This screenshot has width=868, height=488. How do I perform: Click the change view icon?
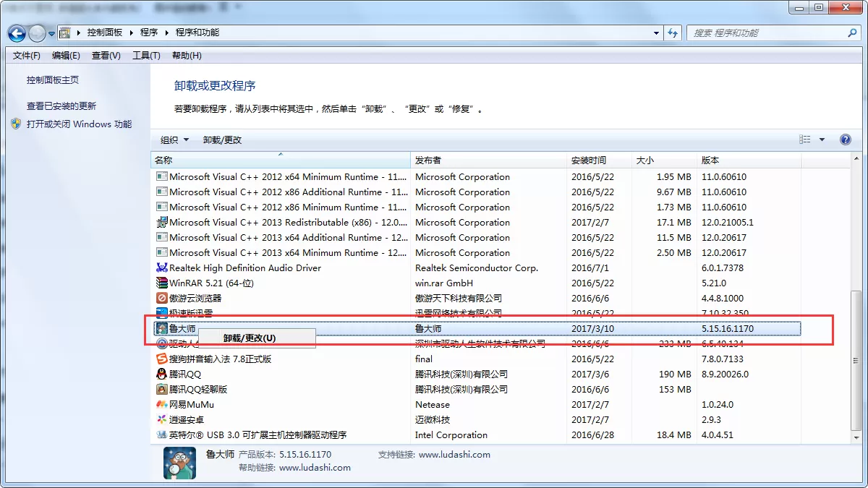click(x=805, y=140)
